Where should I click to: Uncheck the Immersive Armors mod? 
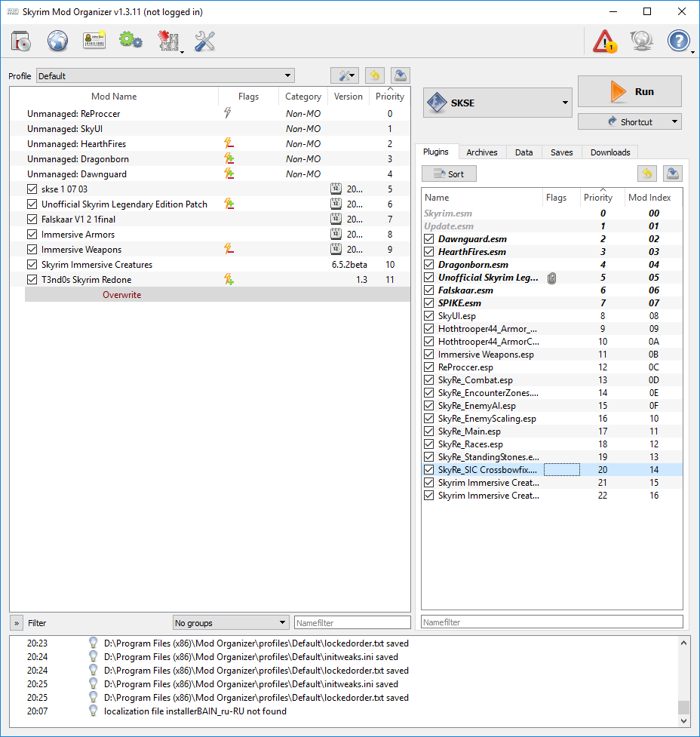click(x=32, y=235)
